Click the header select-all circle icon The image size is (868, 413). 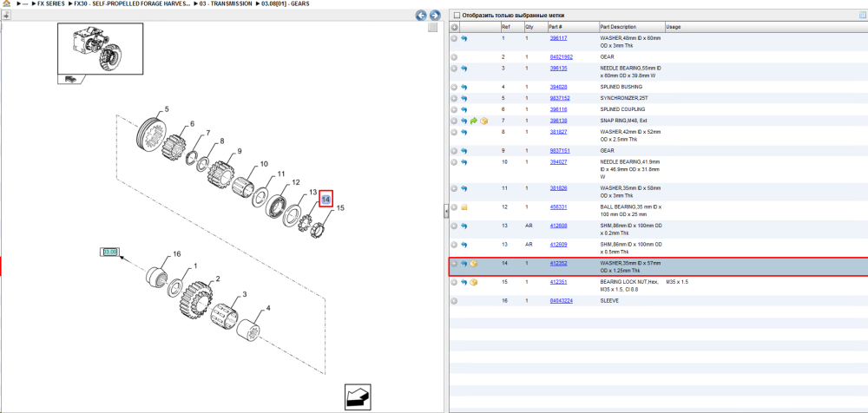coord(455,27)
